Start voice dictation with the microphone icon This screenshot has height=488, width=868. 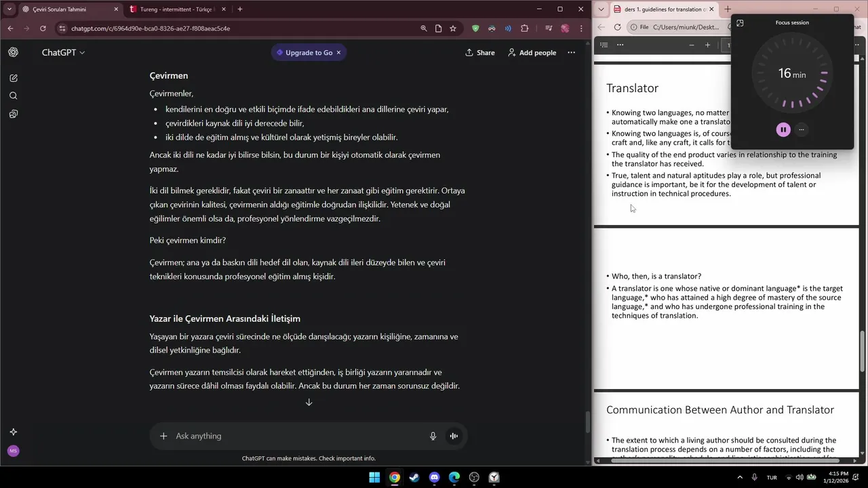click(433, 436)
